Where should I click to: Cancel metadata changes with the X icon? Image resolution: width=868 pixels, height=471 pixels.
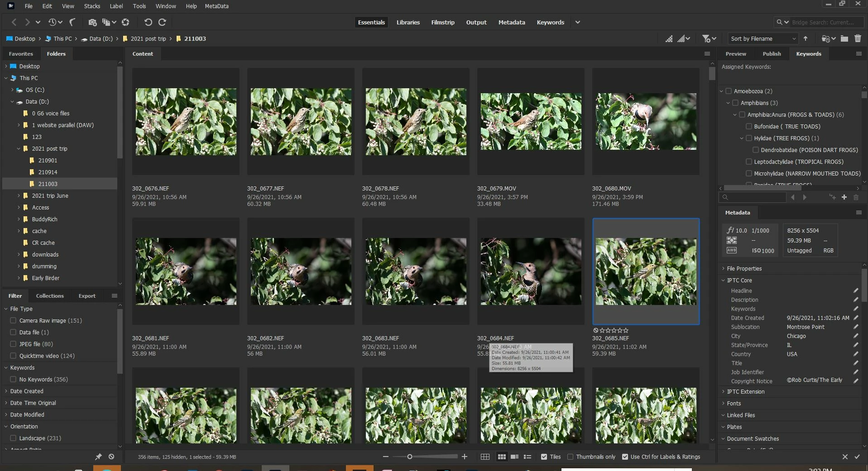pyautogui.click(x=845, y=457)
